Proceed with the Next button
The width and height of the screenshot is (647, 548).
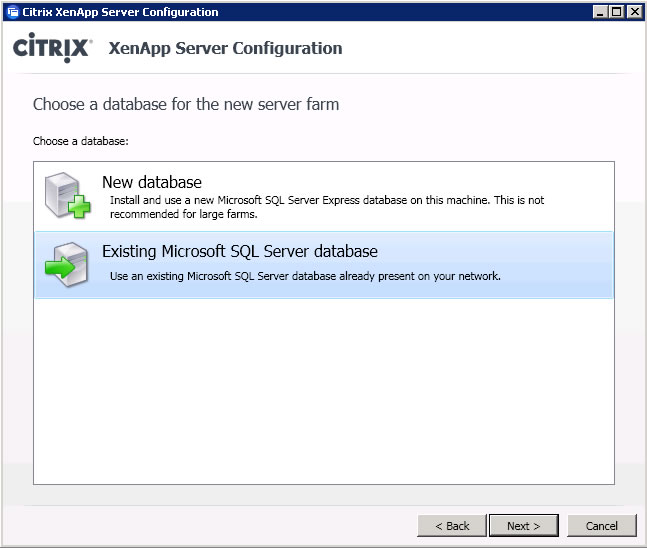(524, 526)
